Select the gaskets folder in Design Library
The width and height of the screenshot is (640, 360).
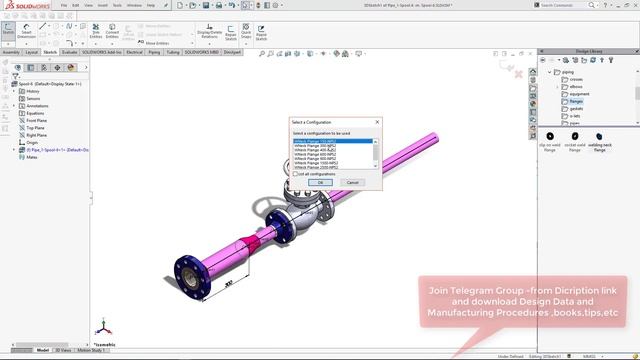(576, 109)
